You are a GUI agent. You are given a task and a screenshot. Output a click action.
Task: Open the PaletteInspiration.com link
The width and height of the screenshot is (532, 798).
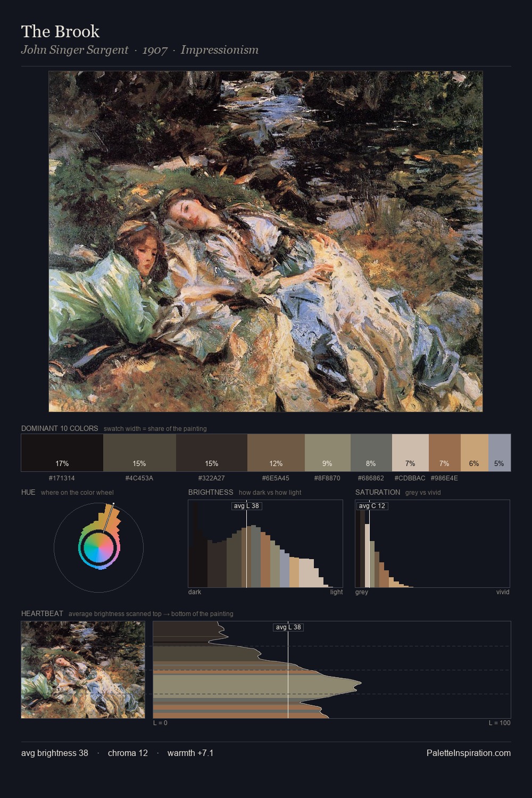(x=469, y=753)
